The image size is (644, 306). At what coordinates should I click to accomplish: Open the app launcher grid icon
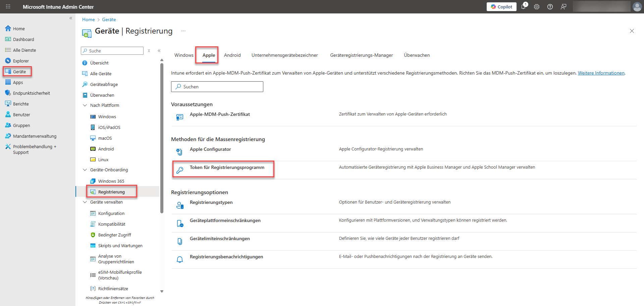8,7
